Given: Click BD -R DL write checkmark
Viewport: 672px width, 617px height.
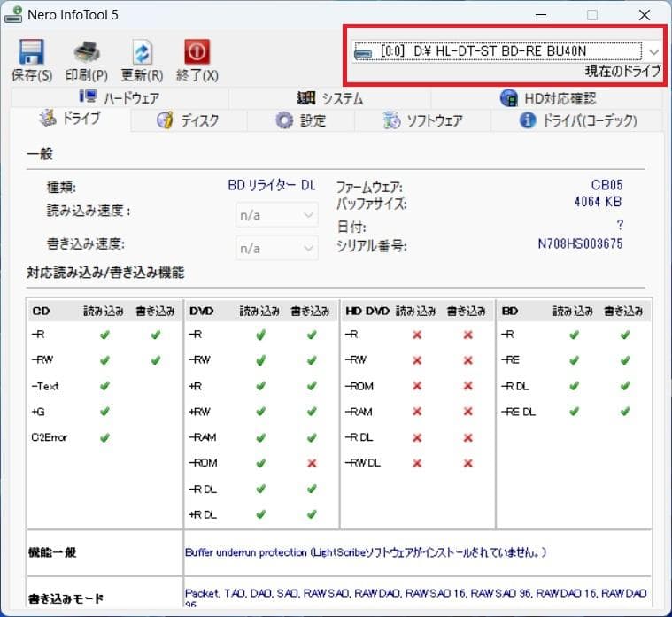Looking at the screenshot, I should [x=625, y=386].
